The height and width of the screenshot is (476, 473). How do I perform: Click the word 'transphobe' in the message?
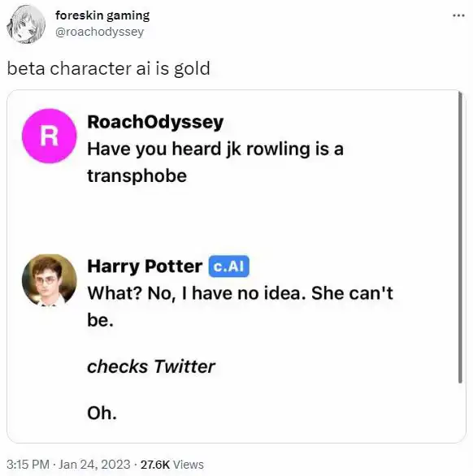pyautogui.click(x=137, y=176)
